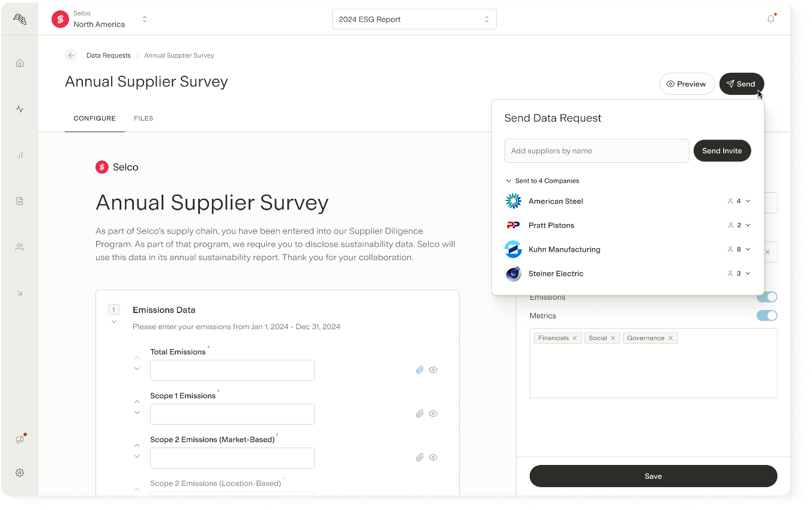Image resolution: width=812 pixels, height=510 pixels.
Task: Click the Selco logo in top bar
Action: [60, 19]
